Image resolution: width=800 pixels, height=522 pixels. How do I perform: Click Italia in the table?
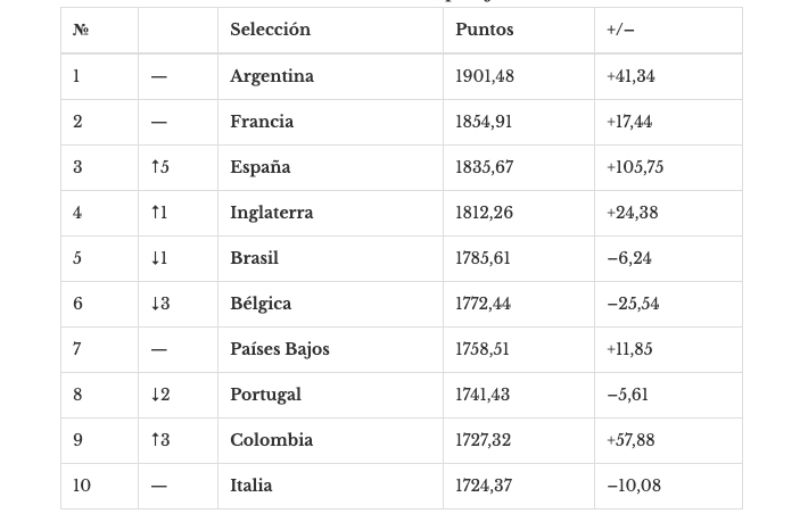click(x=251, y=485)
